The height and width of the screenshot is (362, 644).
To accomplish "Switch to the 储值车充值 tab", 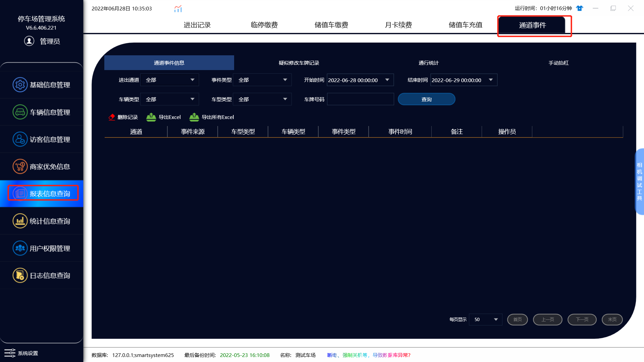I will (466, 25).
